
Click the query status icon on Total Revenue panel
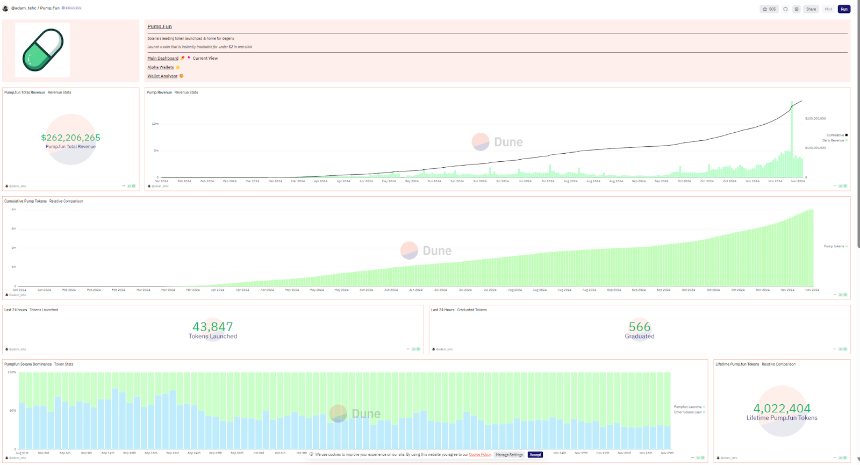tap(133, 186)
